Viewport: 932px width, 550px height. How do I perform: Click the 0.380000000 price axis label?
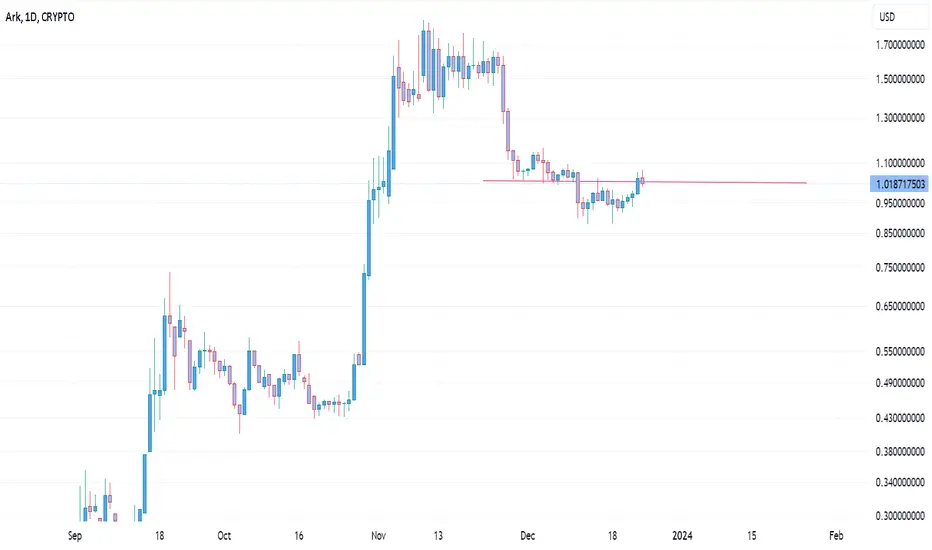click(900, 452)
